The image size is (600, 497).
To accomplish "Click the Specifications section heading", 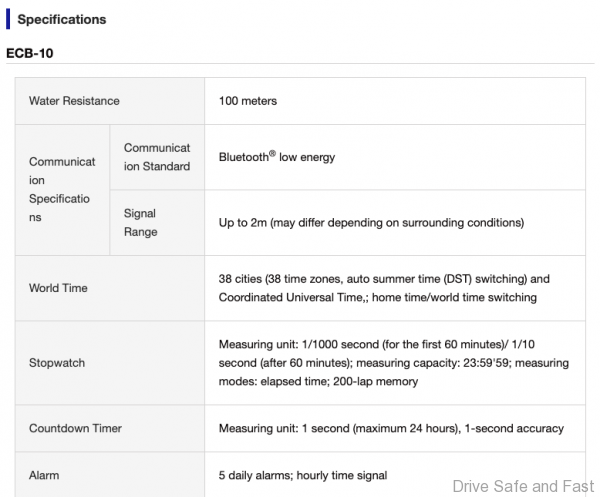I will [x=62, y=19].
